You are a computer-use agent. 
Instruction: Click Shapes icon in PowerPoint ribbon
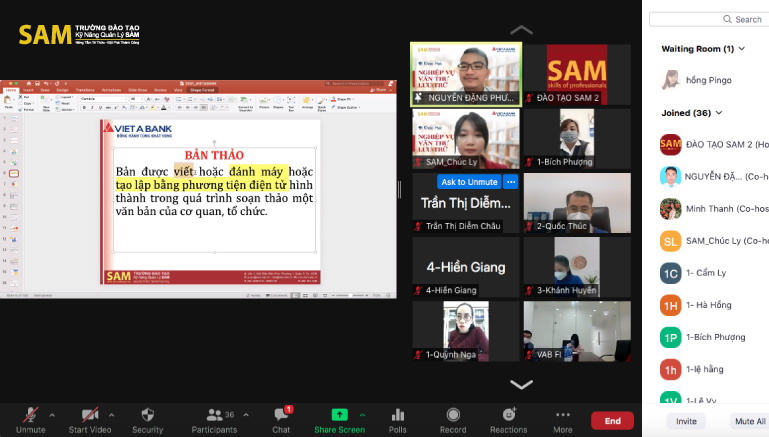pyautogui.click(x=278, y=102)
